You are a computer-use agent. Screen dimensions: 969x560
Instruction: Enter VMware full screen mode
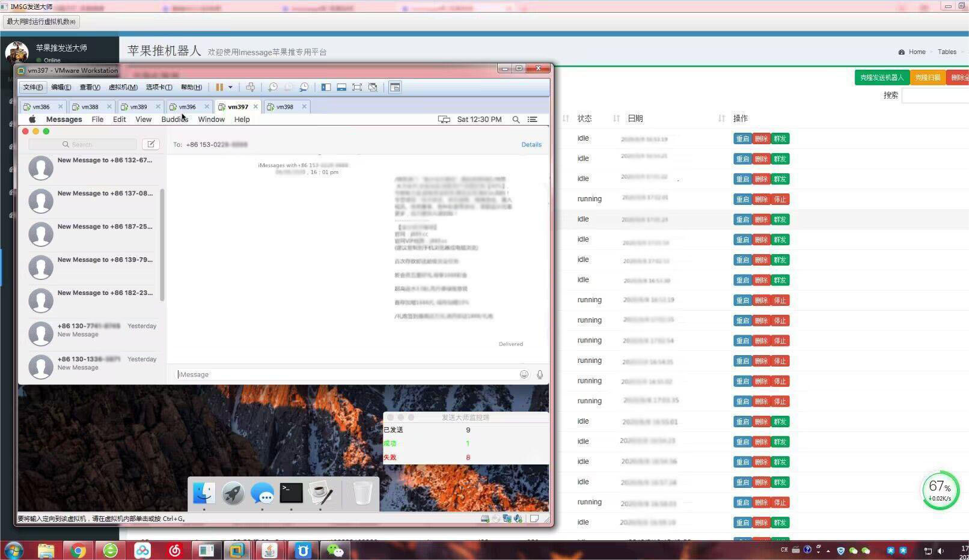357,87
